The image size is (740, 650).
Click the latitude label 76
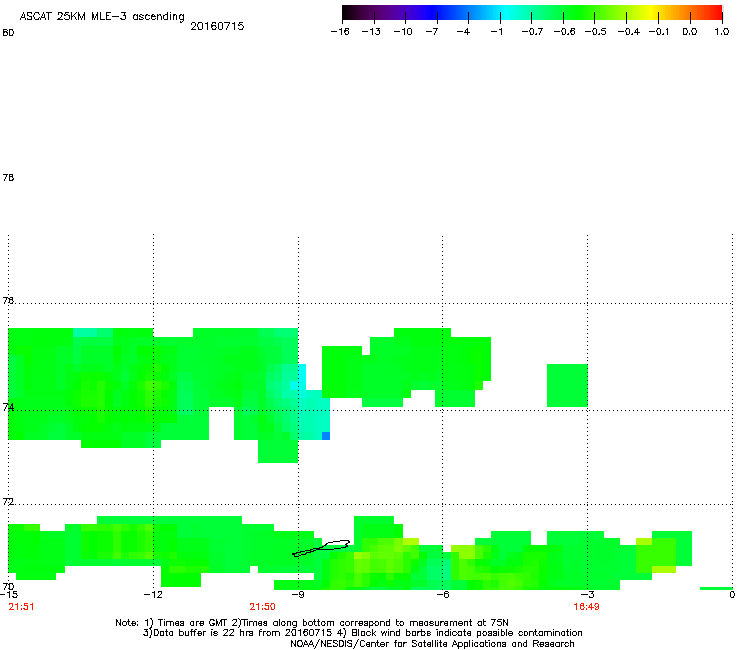8,300
